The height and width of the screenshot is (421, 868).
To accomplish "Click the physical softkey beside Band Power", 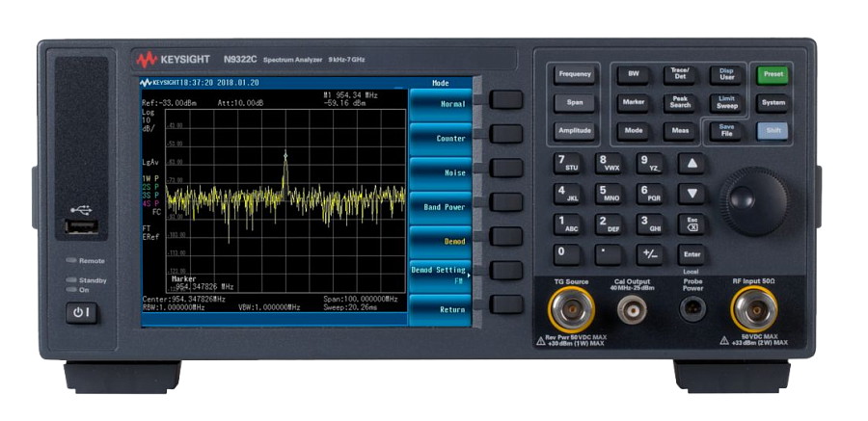I will [506, 202].
